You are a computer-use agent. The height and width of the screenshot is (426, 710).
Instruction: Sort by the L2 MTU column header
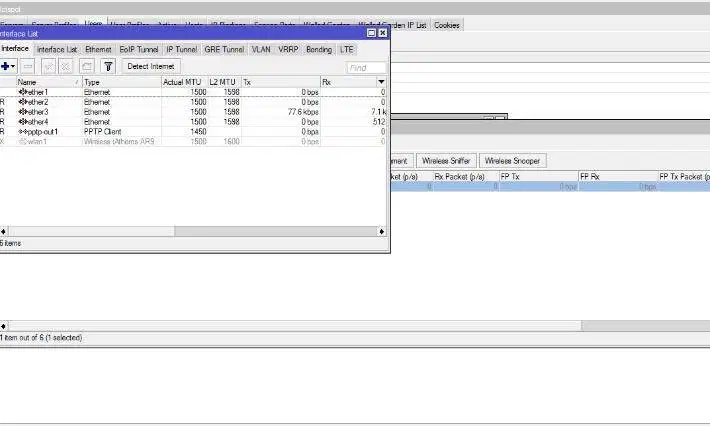click(224, 82)
